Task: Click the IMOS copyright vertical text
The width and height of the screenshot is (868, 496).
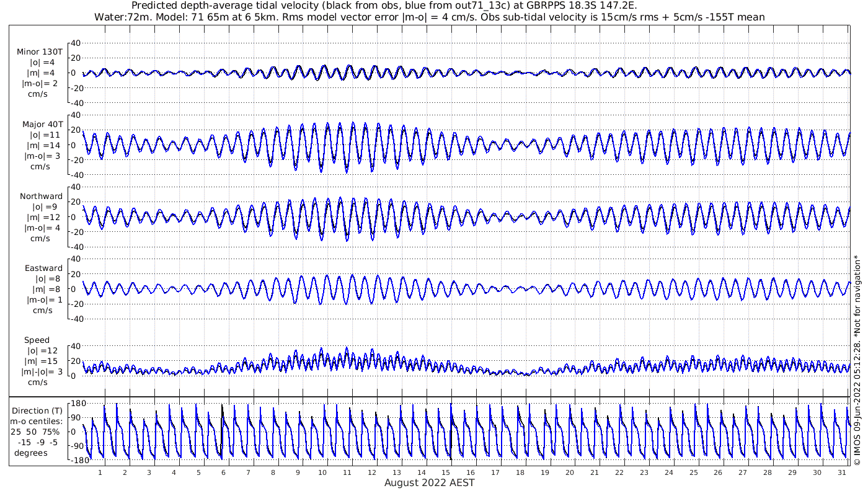Action: coord(857,360)
